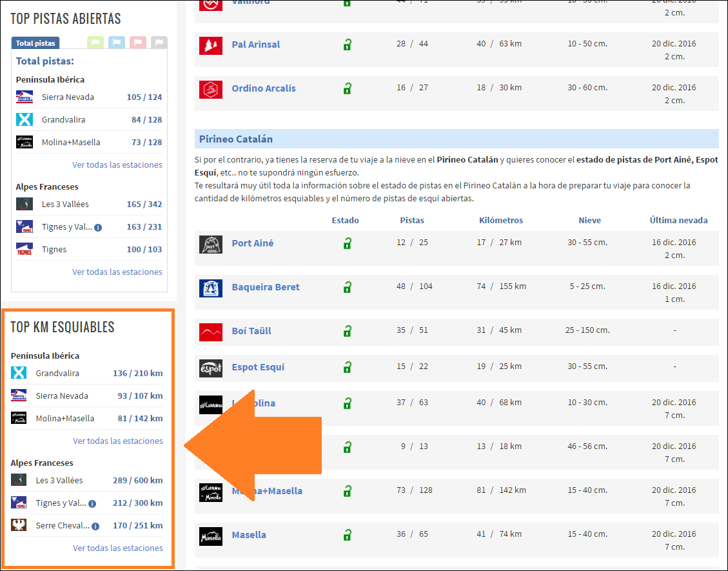
Task: Click the Baqueira Beret logo
Action: pyautogui.click(x=211, y=288)
